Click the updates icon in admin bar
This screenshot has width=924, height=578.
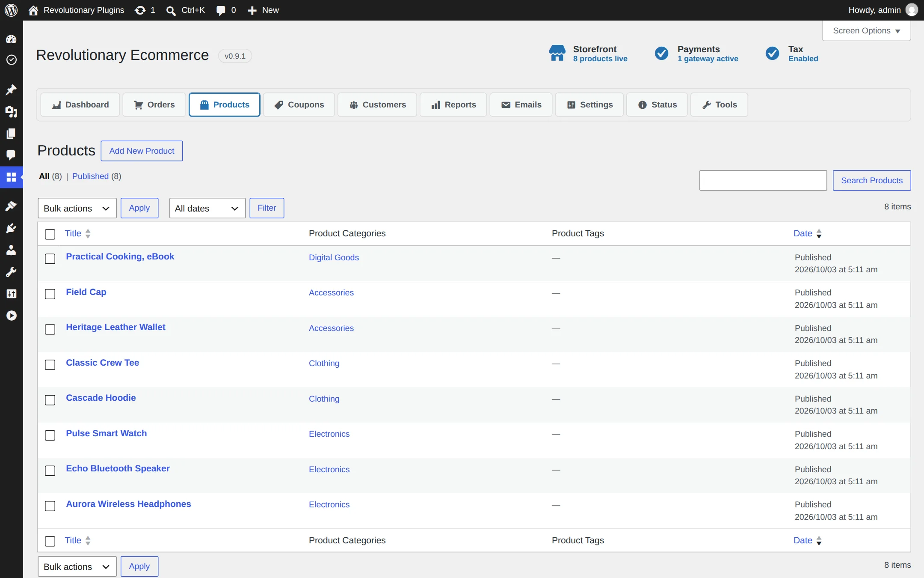(x=140, y=10)
